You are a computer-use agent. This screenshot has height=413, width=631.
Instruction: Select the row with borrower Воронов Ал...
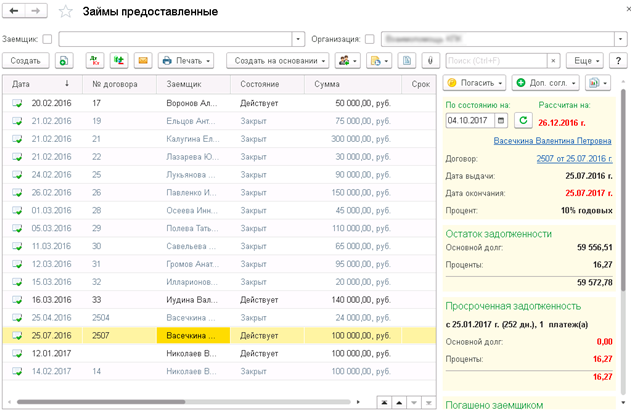click(219, 103)
